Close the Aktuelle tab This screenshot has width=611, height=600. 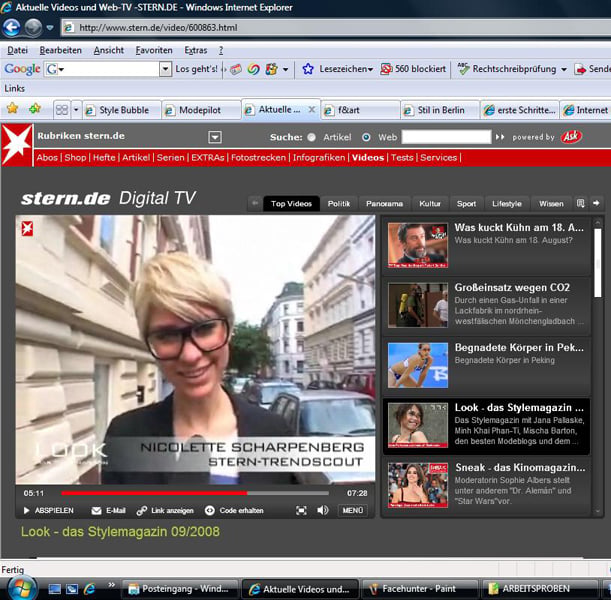(x=311, y=109)
